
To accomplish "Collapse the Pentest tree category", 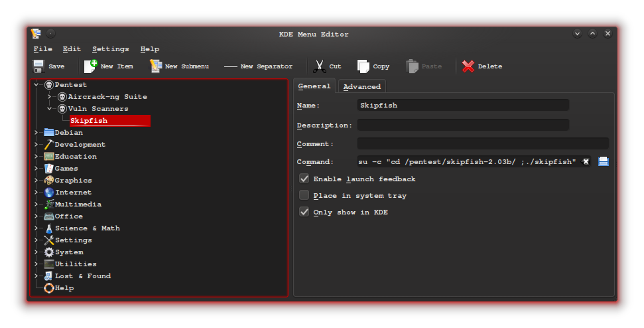I will (36, 85).
